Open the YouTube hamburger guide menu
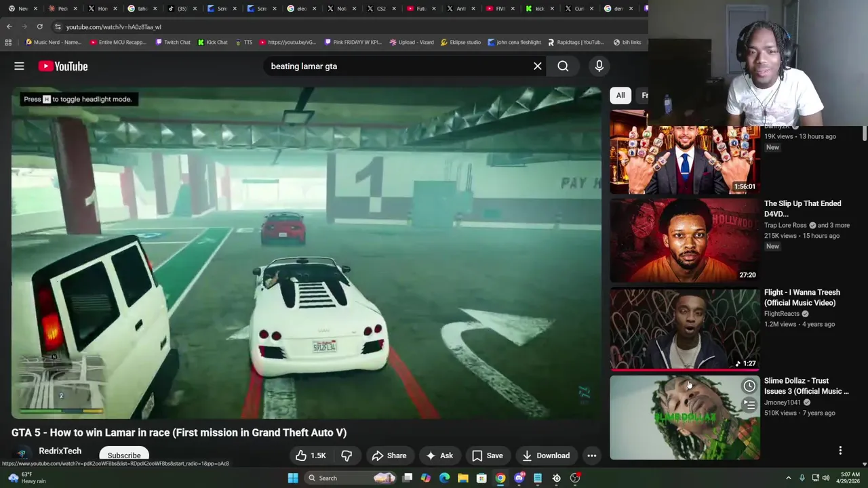Image resolution: width=868 pixels, height=488 pixels. (19, 66)
